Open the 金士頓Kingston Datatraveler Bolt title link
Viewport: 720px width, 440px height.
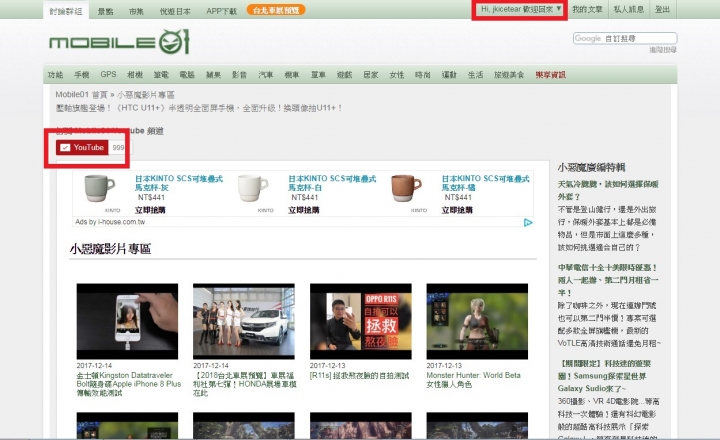pyautogui.click(x=129, y=384)
